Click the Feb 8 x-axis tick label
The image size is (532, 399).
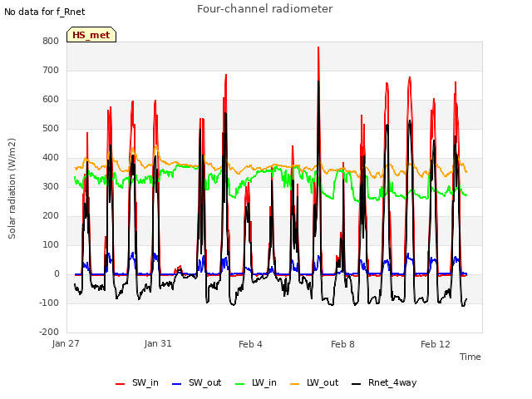pos(342,344)
